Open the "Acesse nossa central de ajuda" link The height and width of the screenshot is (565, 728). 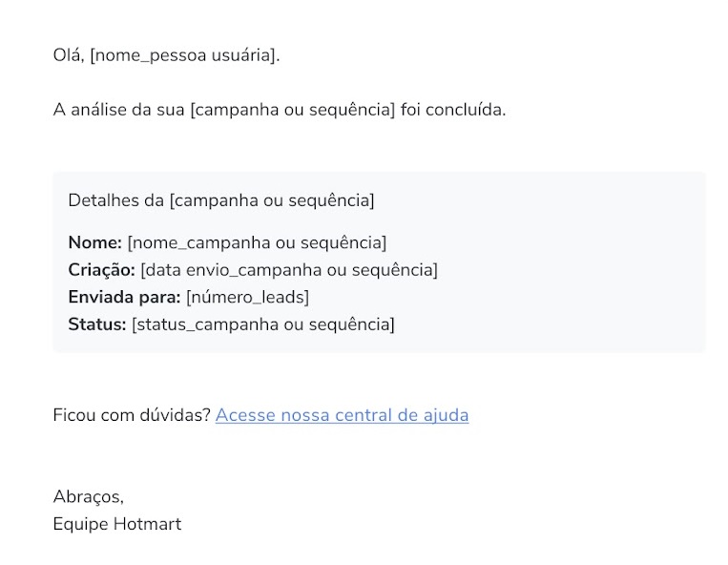tap(342, 415)
